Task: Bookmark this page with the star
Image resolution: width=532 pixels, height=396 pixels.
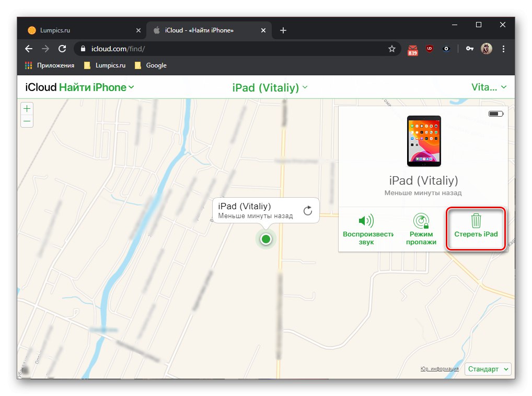Action: coord(392,49)
